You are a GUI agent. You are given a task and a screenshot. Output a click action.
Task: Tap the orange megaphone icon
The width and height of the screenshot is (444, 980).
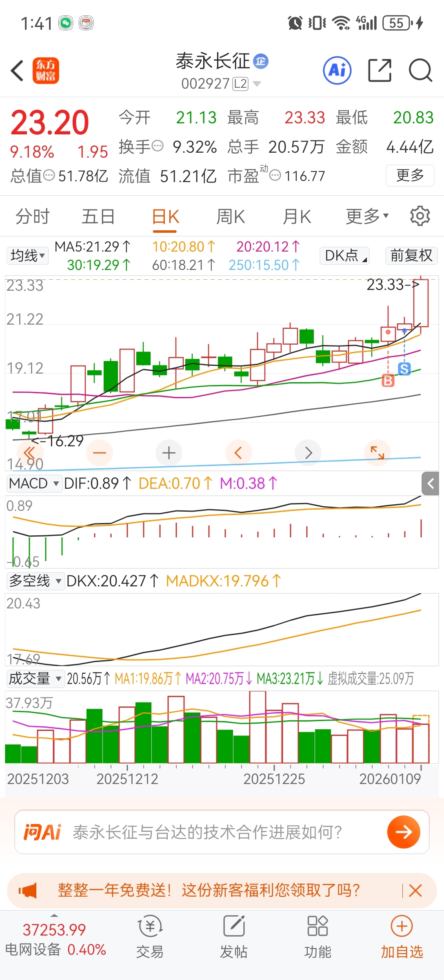coord(28,890)
